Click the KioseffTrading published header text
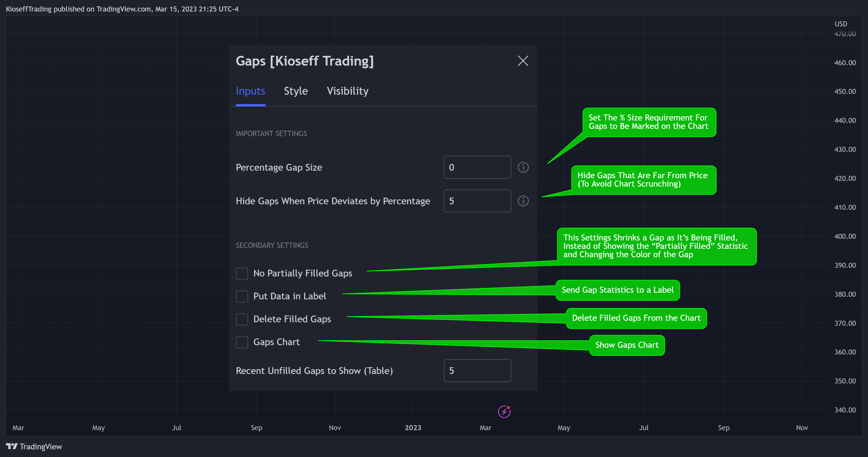The image size is (868, 457). (122, 9)
